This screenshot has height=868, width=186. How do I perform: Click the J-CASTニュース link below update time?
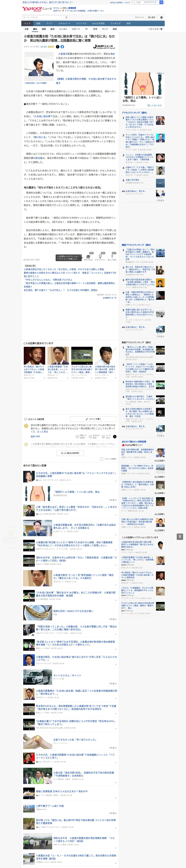point(109,298)
